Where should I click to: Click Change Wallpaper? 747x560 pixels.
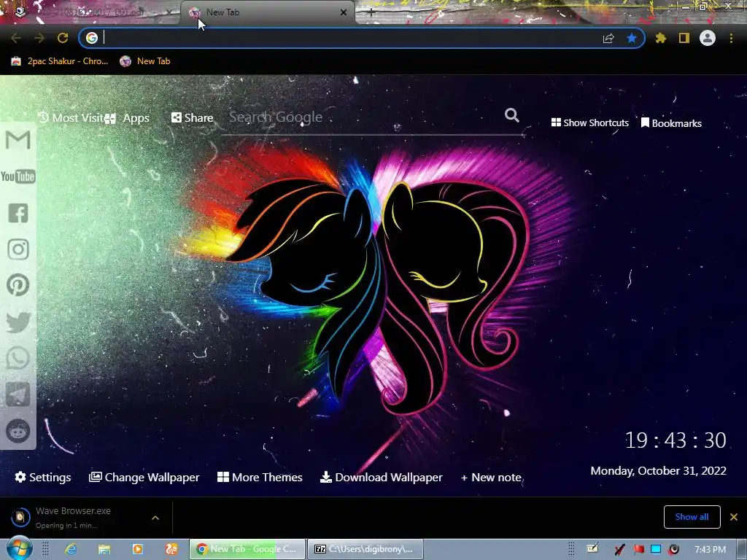tap(144, 477)
